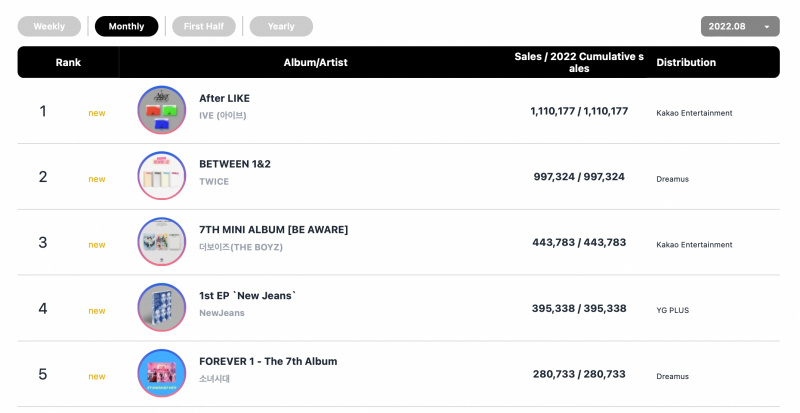The width and height of the screenshot is (800, 413).
Task: Select the Monthly chart tab
Action: (127, 27)
